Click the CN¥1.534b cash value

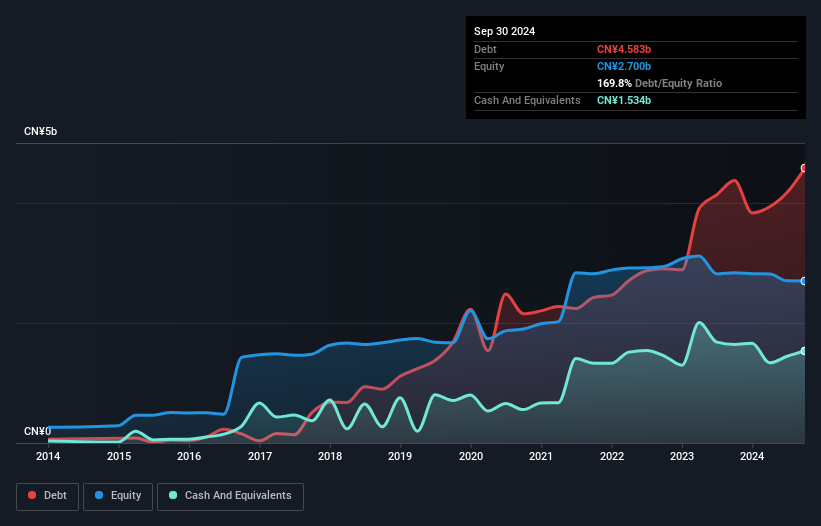[x=624, y=100]
